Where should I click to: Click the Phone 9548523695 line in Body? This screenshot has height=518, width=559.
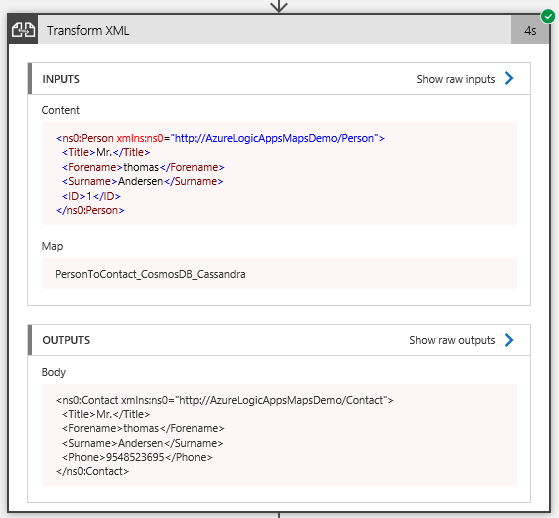[137, 457]
